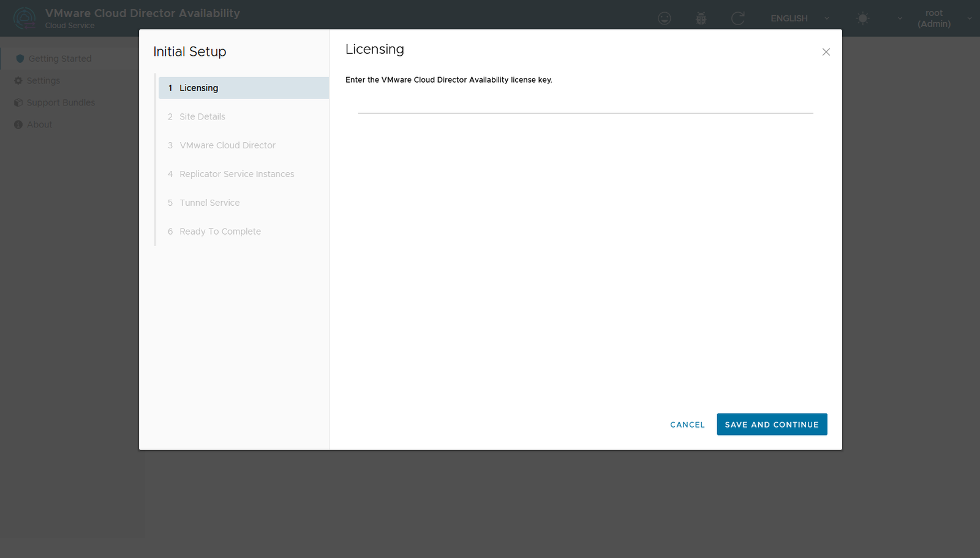This screenshot has width=980, height=558.
Task: Click the Getting Started shield icon
Action: coord(20,59)
